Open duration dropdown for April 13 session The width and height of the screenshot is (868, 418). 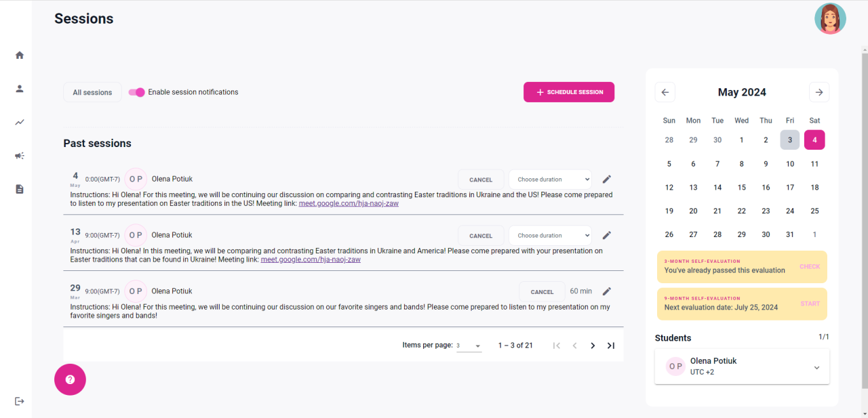pos(550,236)
